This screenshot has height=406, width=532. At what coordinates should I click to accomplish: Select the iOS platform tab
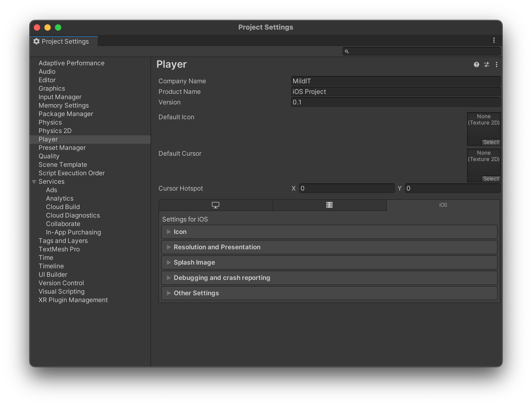[443, 205]
